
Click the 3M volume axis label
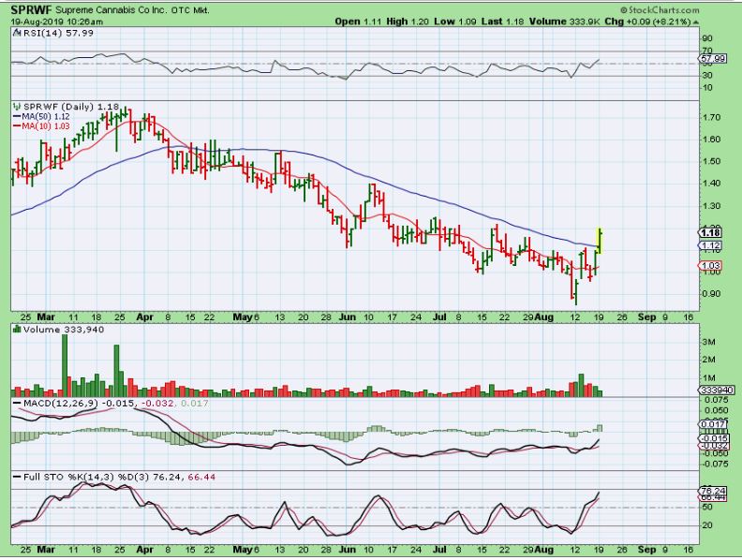(x=708, y=342)
